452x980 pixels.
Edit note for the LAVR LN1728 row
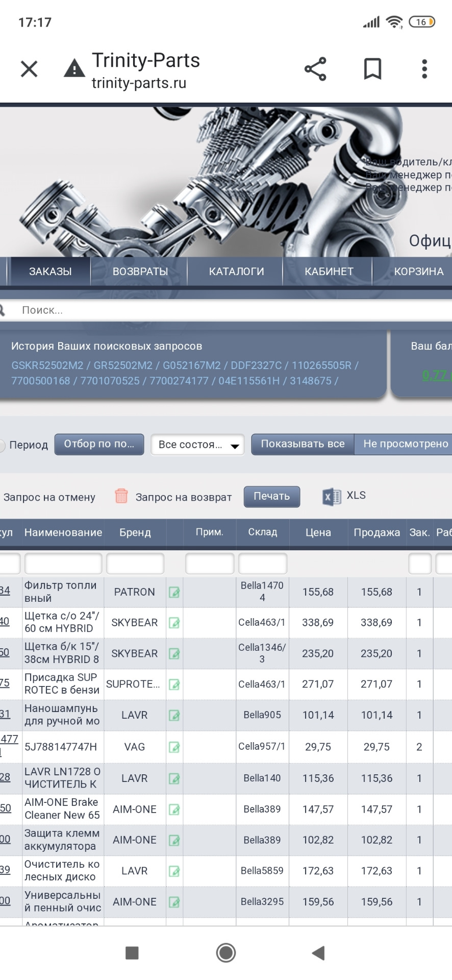point(174,779)
